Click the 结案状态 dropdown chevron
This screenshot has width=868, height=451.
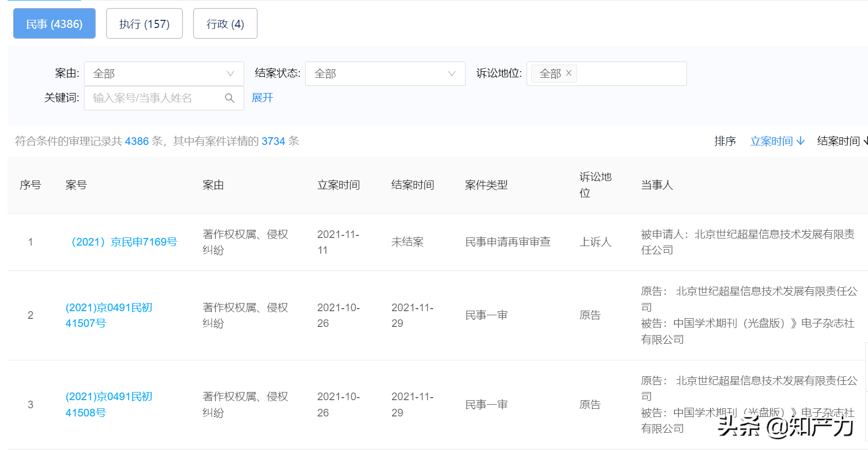[x=452, y=74]
